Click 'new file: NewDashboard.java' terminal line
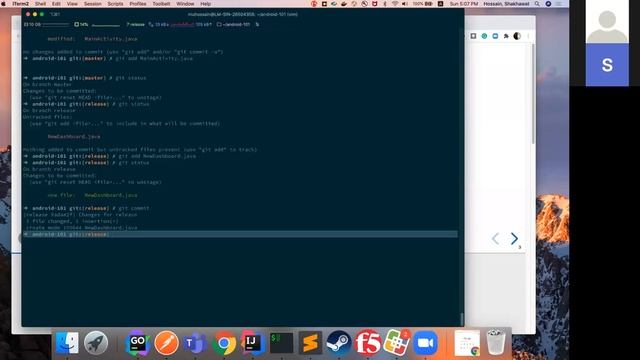 click(93, 195)
